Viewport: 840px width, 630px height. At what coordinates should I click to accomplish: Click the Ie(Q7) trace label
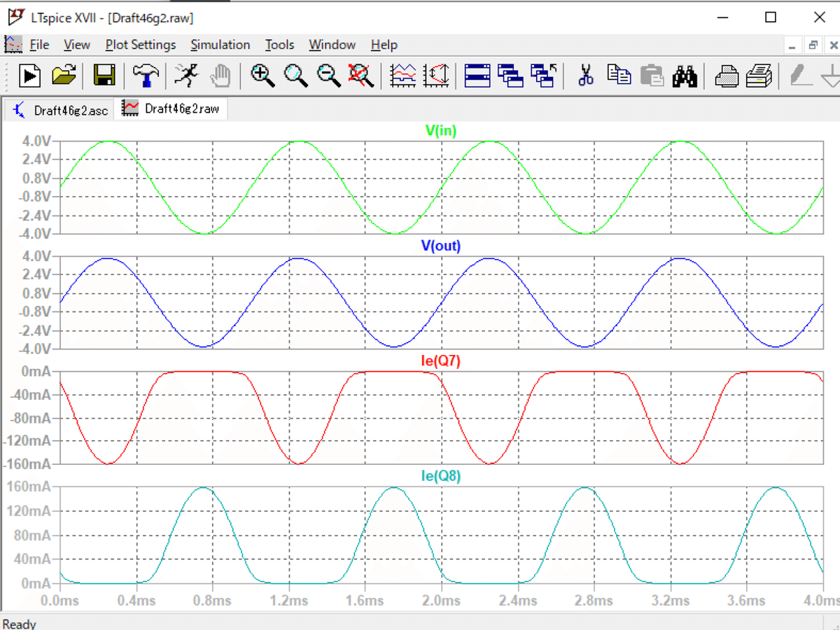[440, 361]
